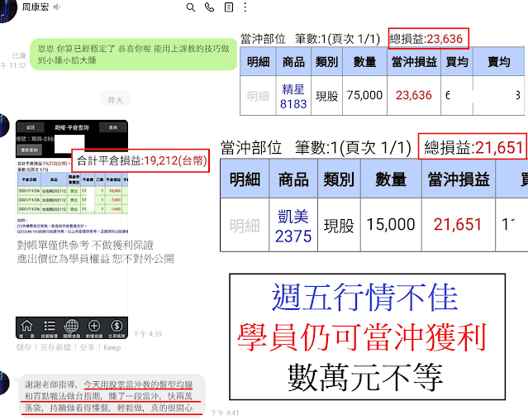This screenshot has height=420, width=528.
Task: Tap the plus icon for 新增自選
Action: tap(94, 327)
